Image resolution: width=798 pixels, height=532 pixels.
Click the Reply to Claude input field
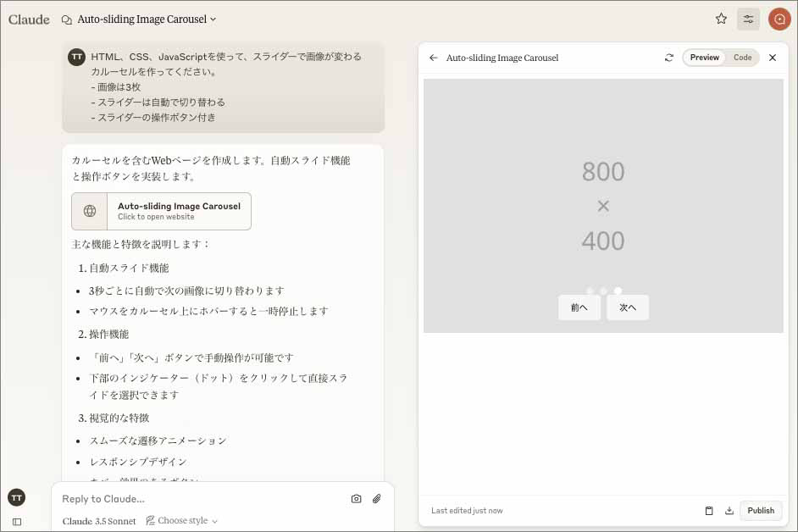199,499
